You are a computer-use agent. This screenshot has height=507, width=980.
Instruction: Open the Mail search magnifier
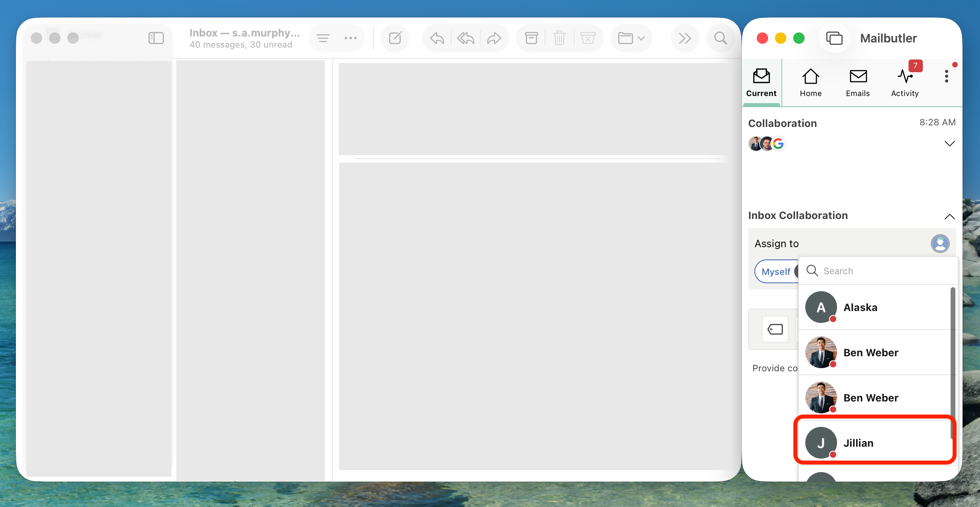pyautogui.click(x=721, y=38)
